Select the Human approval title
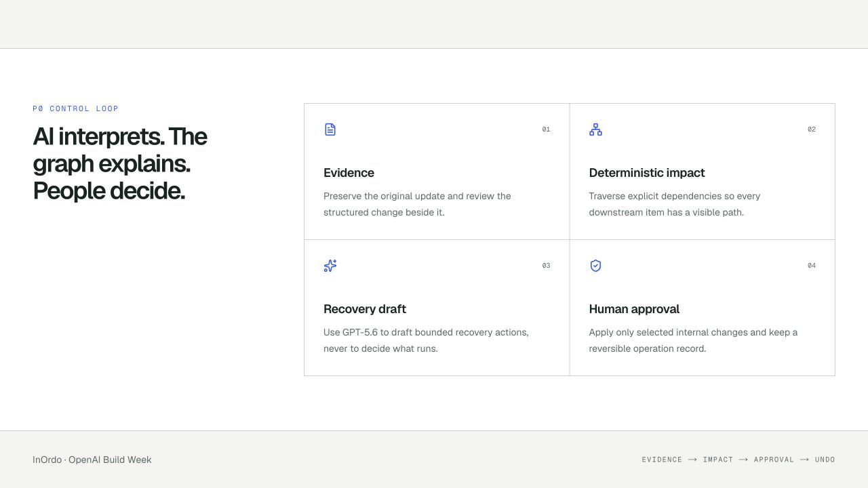 (634, 309)
